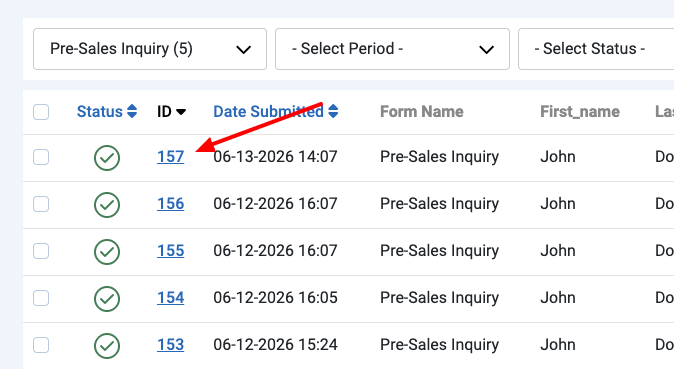The width and height of the screenshot is (674, 369).
Task: Toggle ID column sort arrow
Action: pos(181,112)
